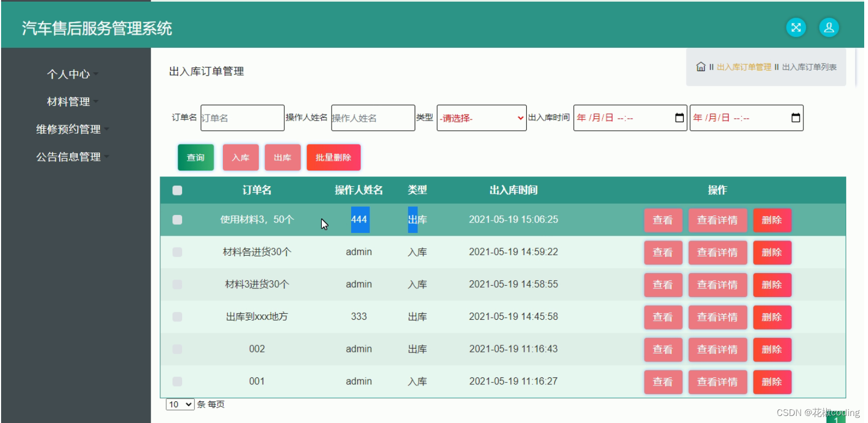Screen dimensions: 868x423
Task: Click the home icon in breadcrumb
Action: (701, 67)
